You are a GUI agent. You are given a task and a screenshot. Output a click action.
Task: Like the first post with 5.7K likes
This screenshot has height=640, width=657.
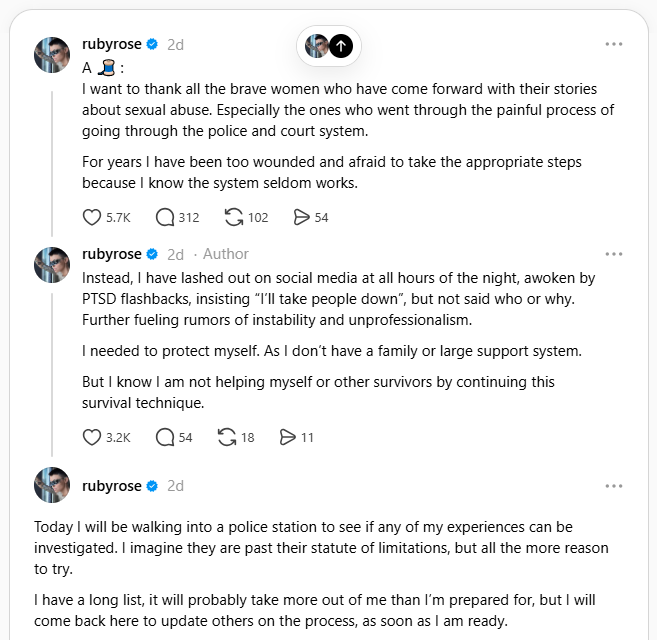pyautogui.click(x=92, y=217)
